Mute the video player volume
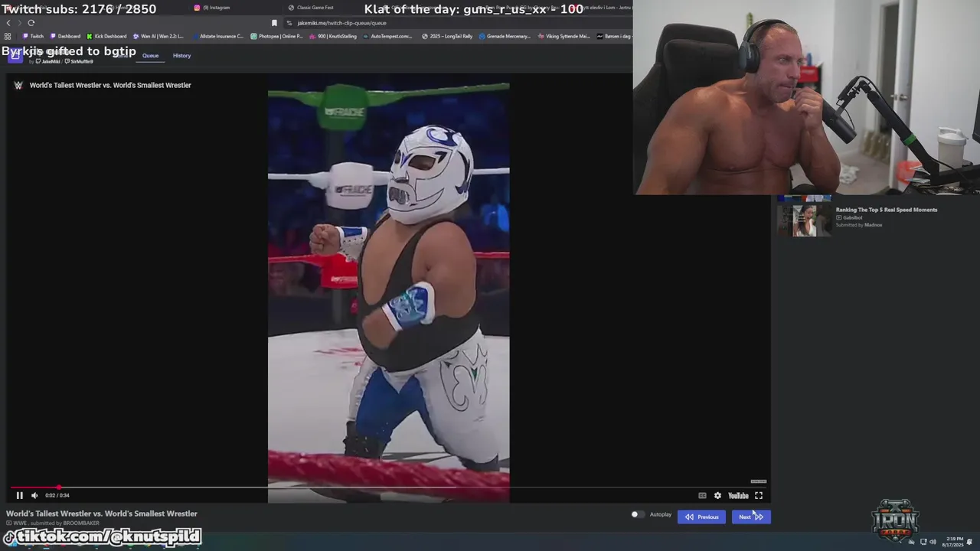This screenshot has height=551, width=980. pos(34,495)
